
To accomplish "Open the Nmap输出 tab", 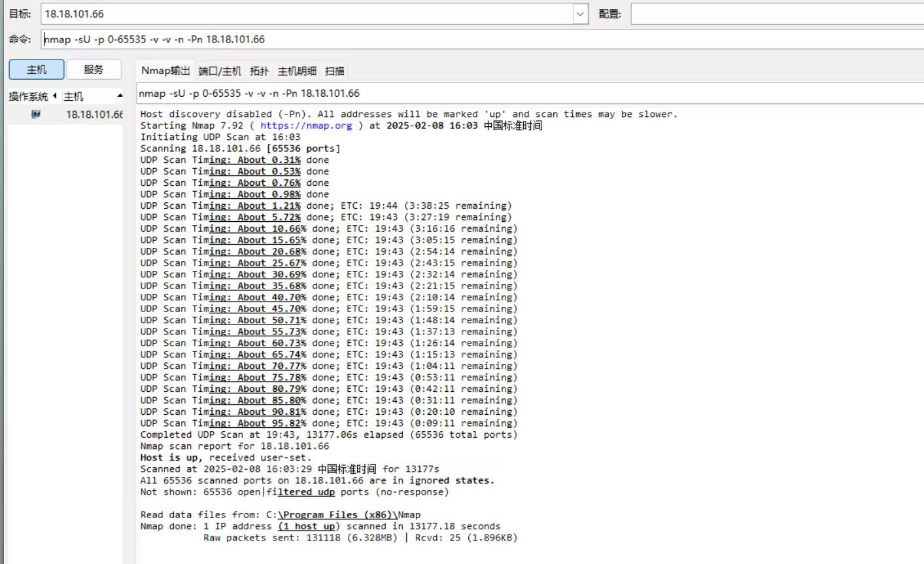I will tap(165, 71).
